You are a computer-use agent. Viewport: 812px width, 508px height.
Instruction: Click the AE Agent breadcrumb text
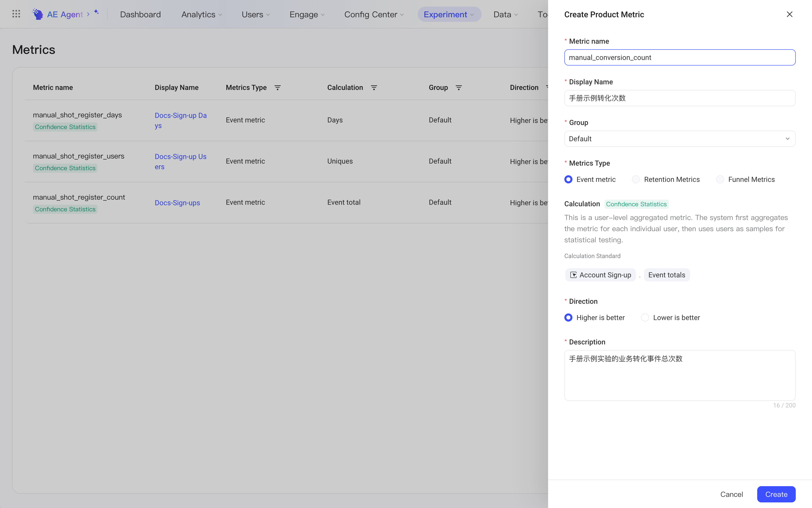(65, 14)
